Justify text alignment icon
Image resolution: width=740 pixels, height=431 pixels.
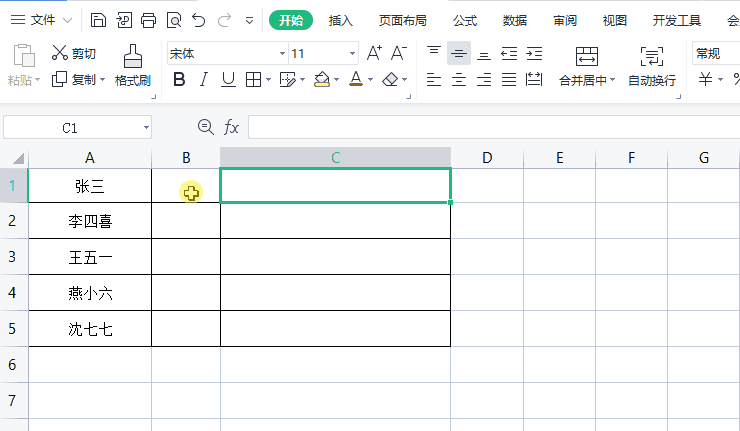click(509, 79)
